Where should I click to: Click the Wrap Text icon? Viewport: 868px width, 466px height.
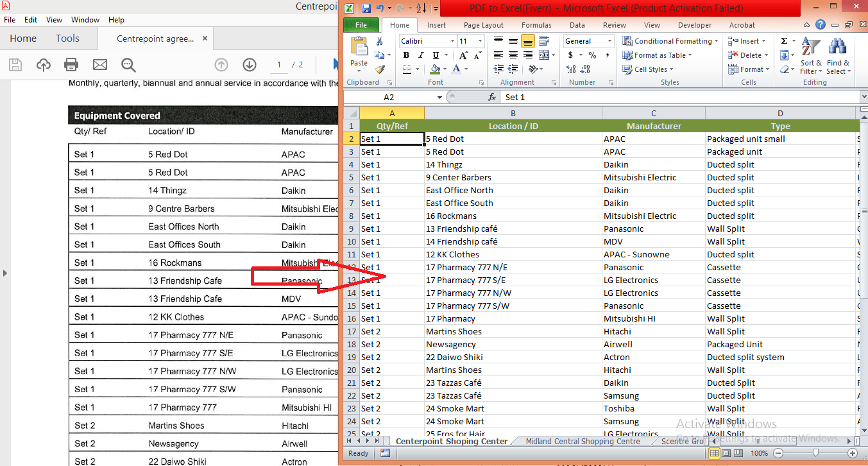tap(545, 41)
